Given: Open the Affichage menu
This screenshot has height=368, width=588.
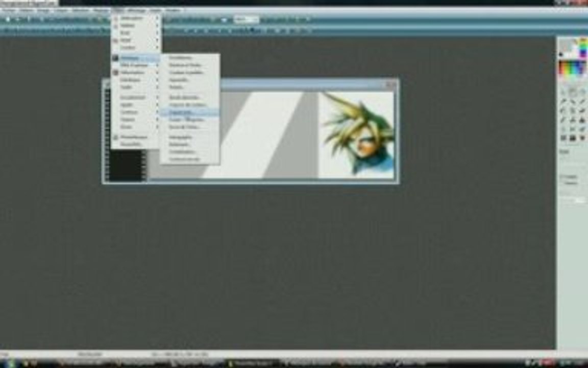Looking at the screenshot, I should click(x=136, y=10).
